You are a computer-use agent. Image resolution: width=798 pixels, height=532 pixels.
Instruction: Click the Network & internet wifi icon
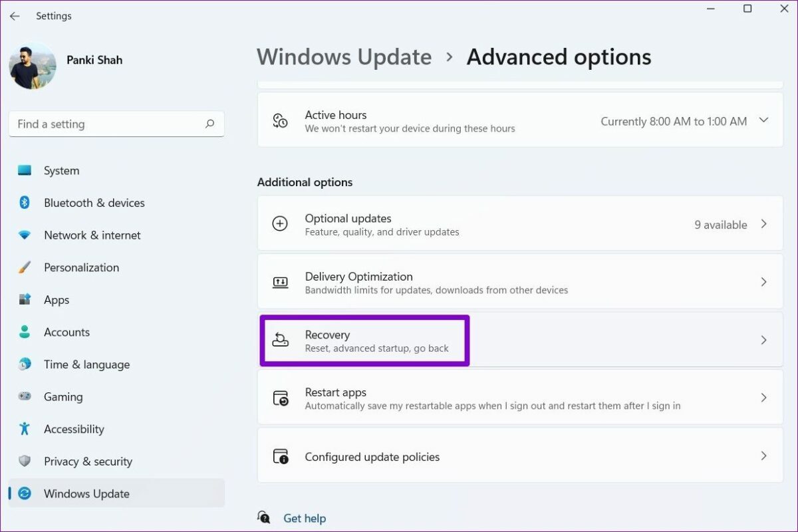(25, 235)
